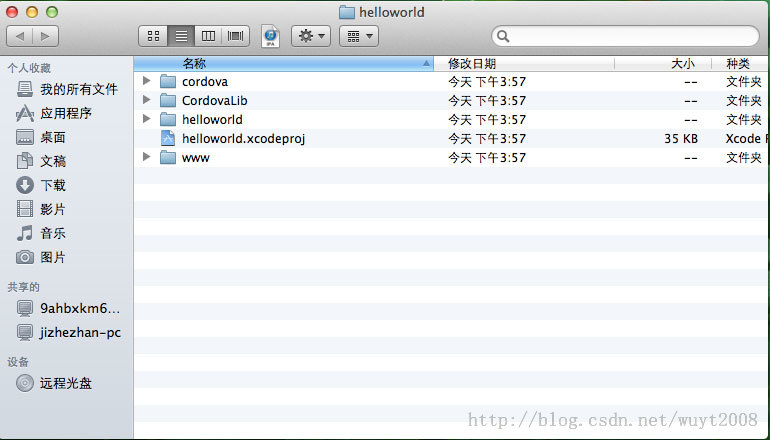Switch to column view mode

(x=208, y=36)
